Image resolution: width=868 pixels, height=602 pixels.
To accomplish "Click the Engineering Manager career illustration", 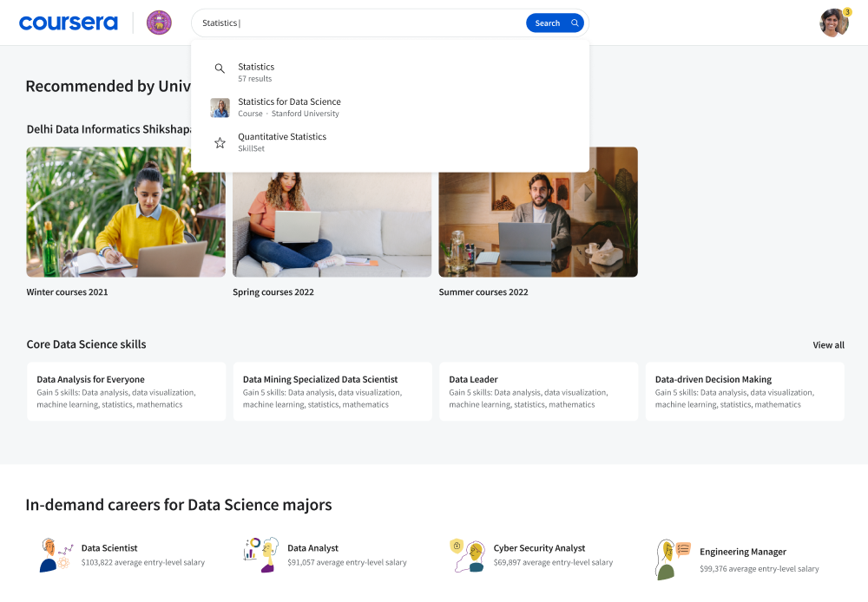I will [x=673, y=559].
